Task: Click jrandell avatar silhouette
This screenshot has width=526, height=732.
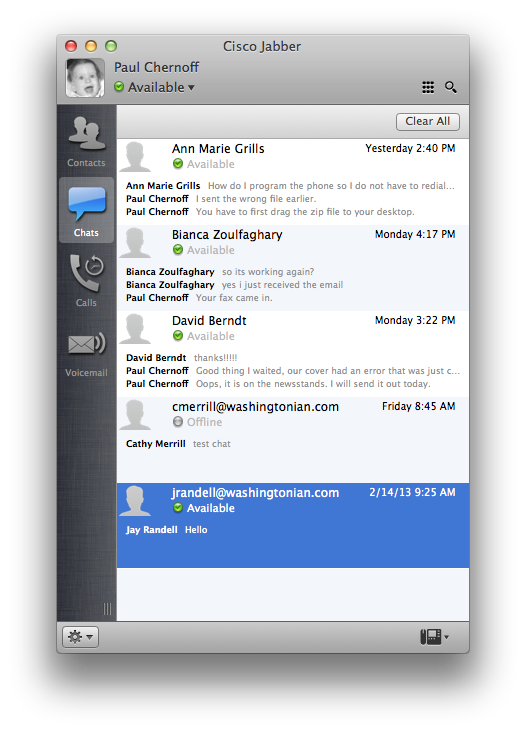Action: point(135,500)
